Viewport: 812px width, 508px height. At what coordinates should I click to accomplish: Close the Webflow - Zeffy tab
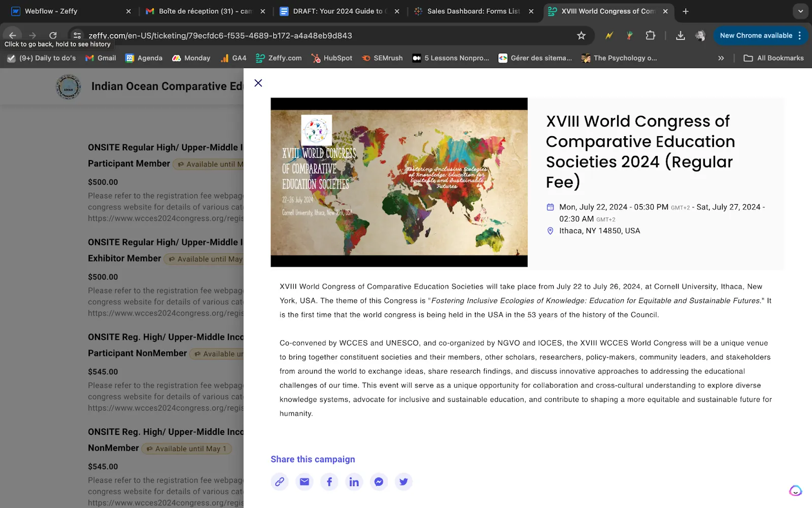pos(128,11)
